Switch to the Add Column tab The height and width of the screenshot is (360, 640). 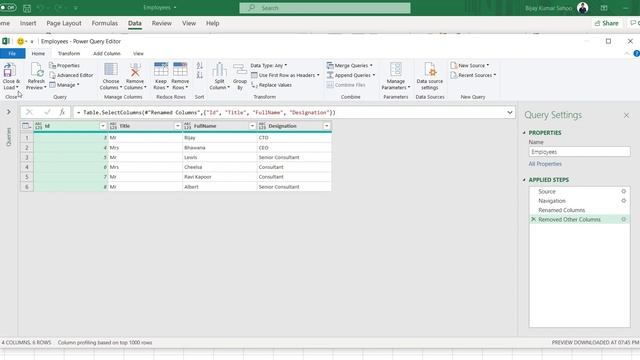pos(107,53)
